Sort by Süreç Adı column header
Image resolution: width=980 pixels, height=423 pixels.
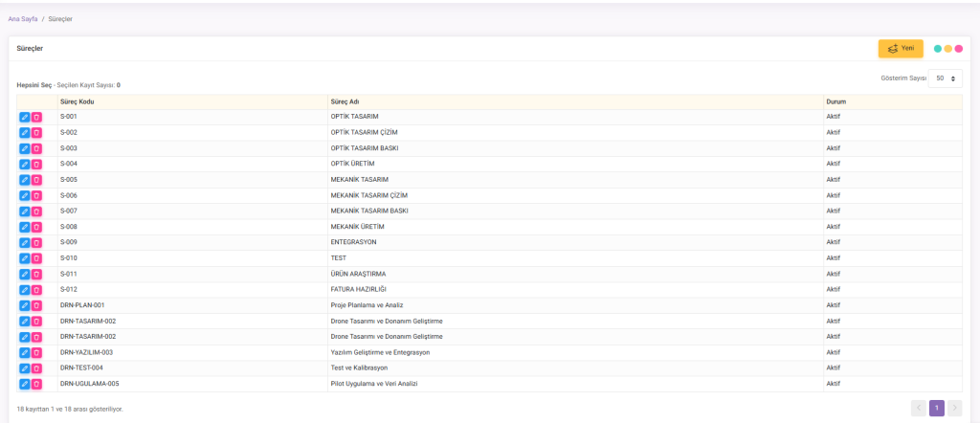pos(345,101)
